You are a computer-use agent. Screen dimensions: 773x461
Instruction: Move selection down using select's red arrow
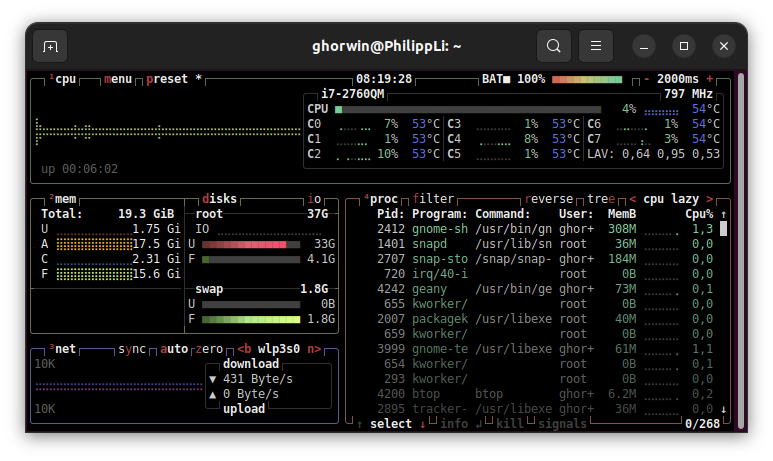423,424
